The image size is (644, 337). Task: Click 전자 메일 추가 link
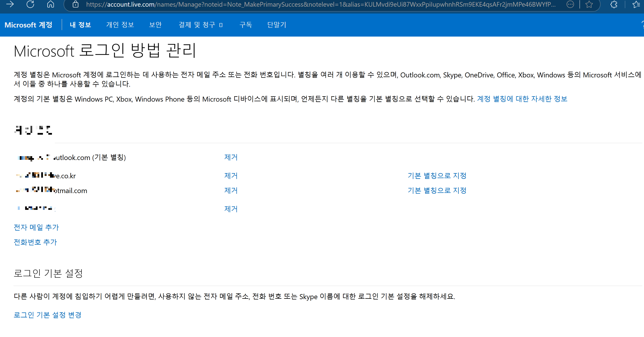pos(36,227)
